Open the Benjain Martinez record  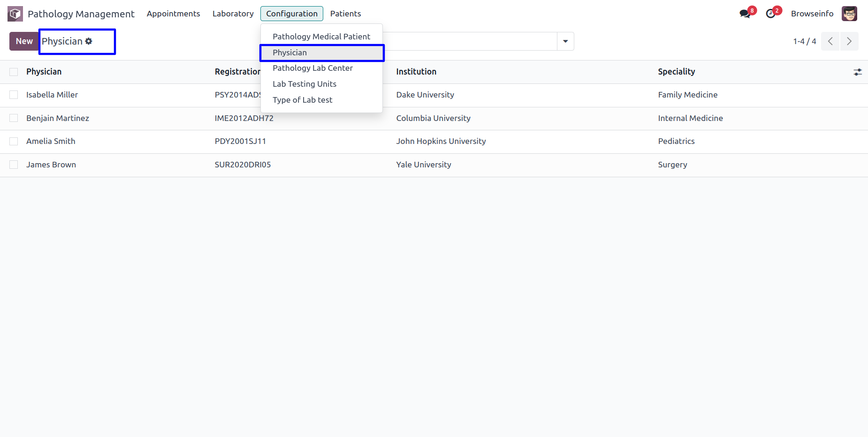(58, 118)
